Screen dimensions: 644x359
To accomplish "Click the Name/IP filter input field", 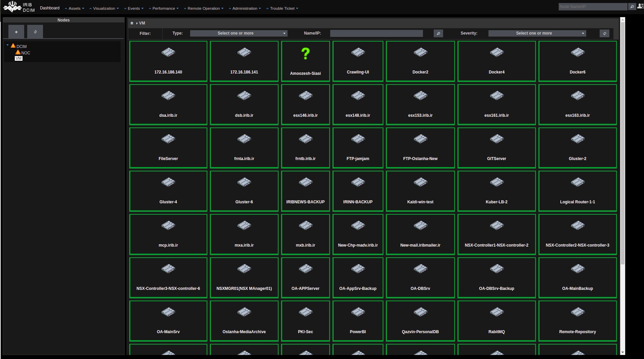I will point(376,33).
